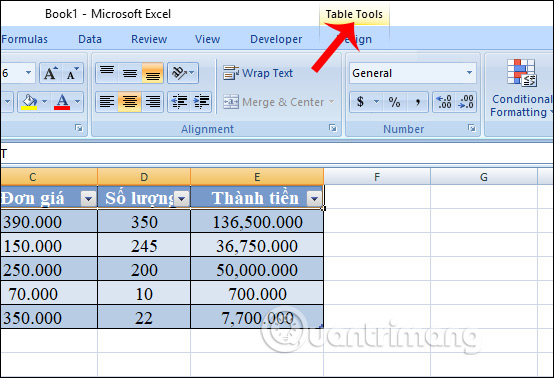
Task: Apply Middle Align to cell
Action: coord(130,73)
